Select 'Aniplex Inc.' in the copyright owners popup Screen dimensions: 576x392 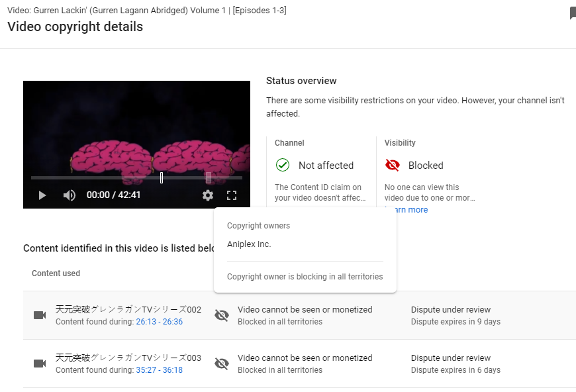coord(249,244)
